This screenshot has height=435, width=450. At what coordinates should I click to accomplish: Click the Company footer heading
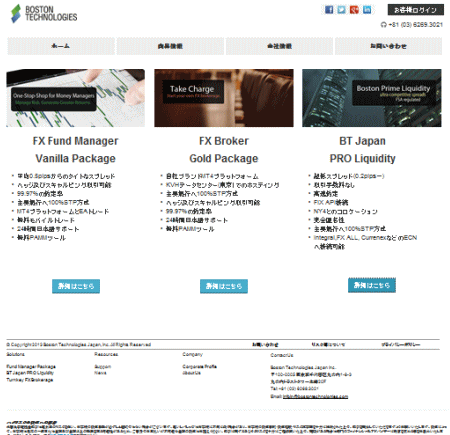click(192, 354)
